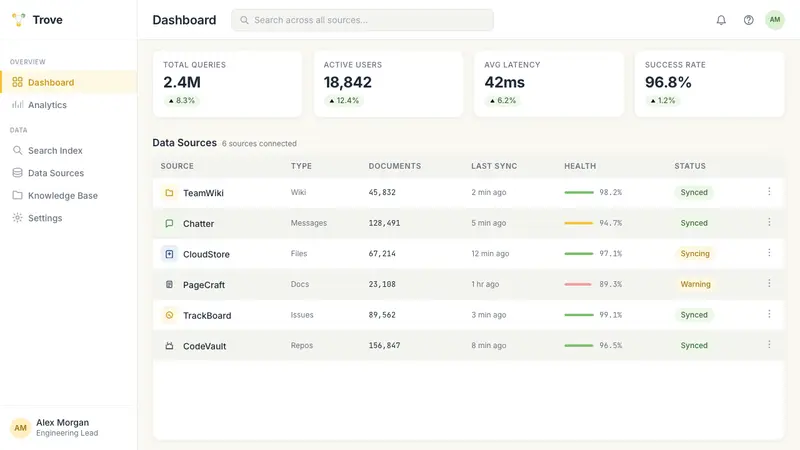Open Settings from the sidebar
The width and height of the screenshot is (800, 450).
[68, 218]
